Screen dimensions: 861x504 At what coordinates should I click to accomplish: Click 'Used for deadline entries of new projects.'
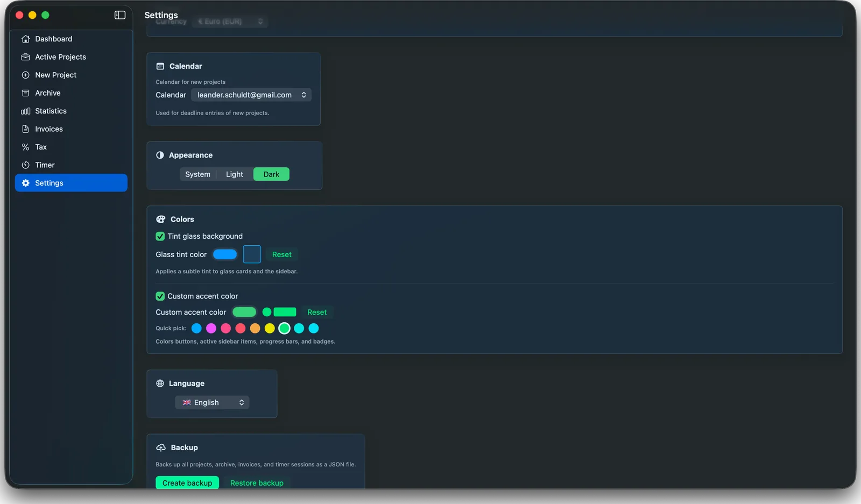click(213, 113)
